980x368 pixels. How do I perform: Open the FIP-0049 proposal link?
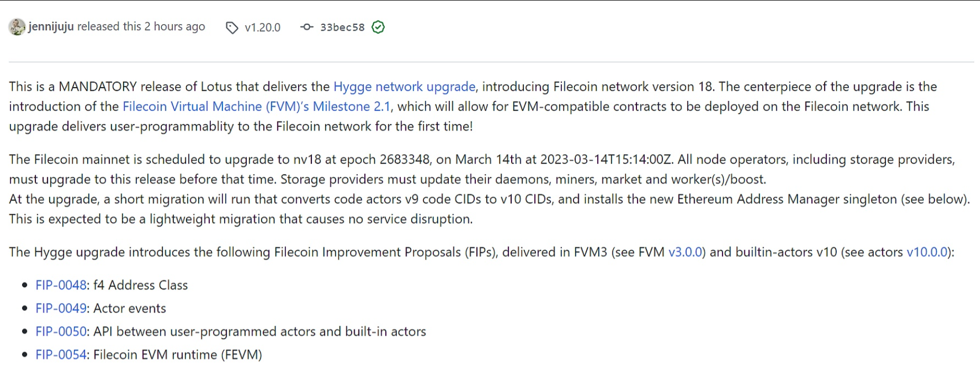coord(61,308)
